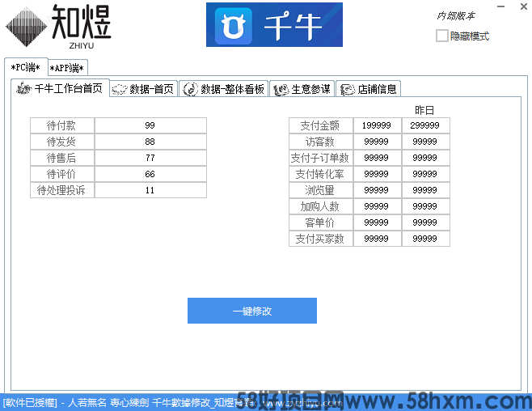Click 支付金额 today field 199999
The width and height of the screenshot is (532, 411).
pyautogui.click(x=377, y=125)
